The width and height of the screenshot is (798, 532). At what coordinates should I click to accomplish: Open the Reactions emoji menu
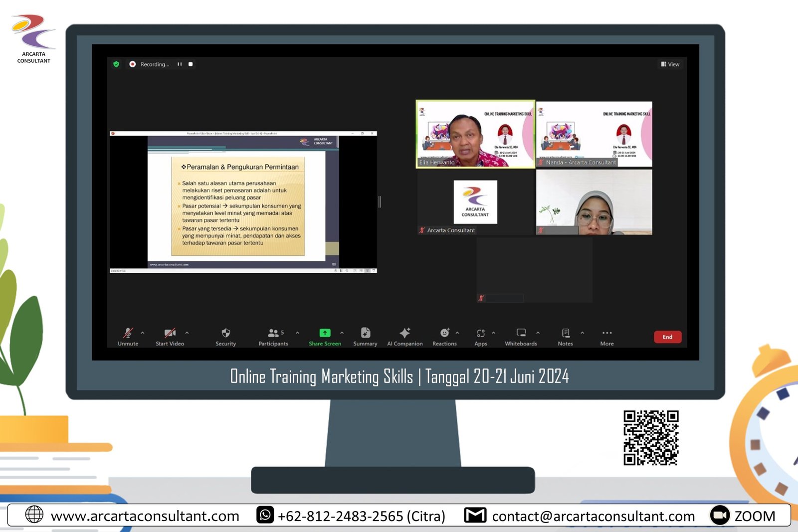pos(444,334)
